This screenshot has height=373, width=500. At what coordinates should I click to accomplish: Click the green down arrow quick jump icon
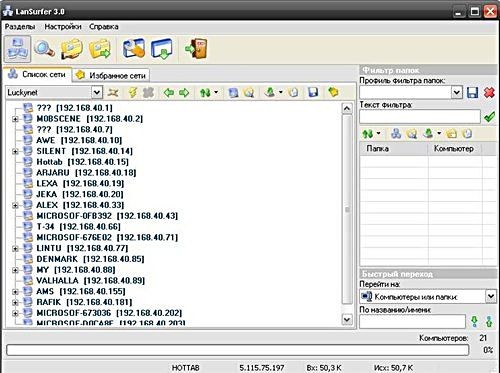474,322
